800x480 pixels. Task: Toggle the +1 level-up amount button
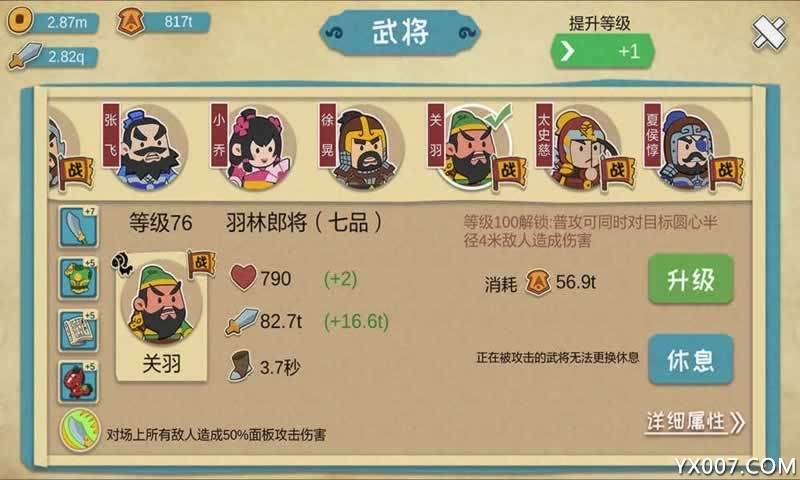coord(603,52)
